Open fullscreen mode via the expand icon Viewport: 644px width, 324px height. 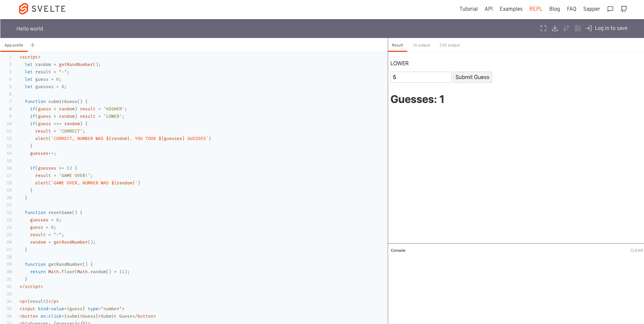(543, 28)
